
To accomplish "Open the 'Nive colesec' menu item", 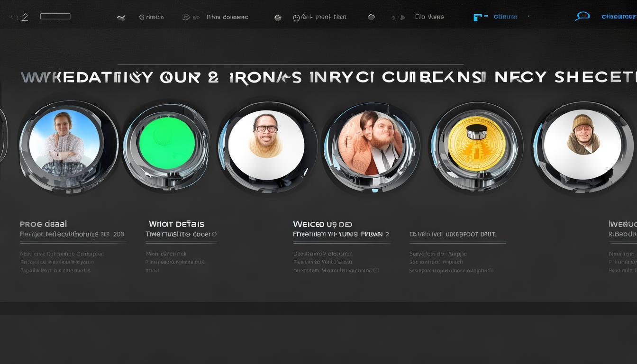I will [227, 17].
